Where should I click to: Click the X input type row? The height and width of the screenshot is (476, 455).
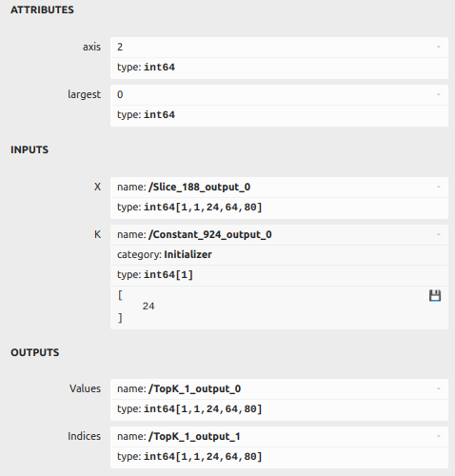279,208
